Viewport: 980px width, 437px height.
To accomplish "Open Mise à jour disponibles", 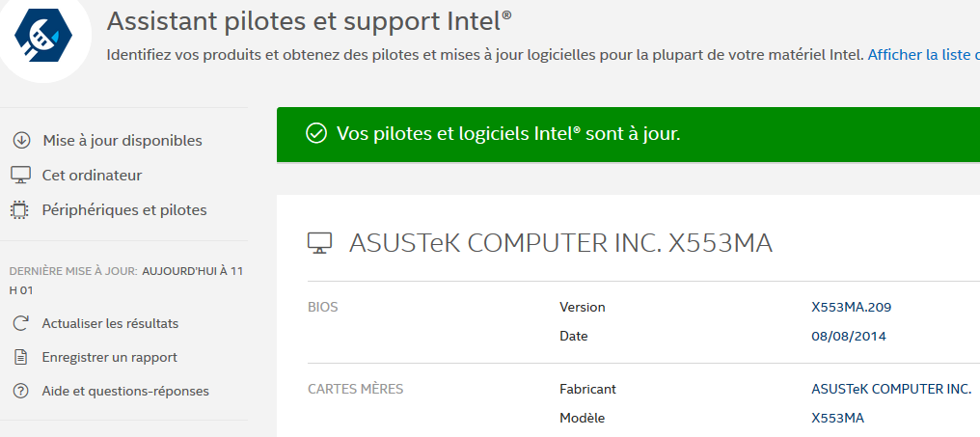I will pyautogui.click(x=122, y=141).
